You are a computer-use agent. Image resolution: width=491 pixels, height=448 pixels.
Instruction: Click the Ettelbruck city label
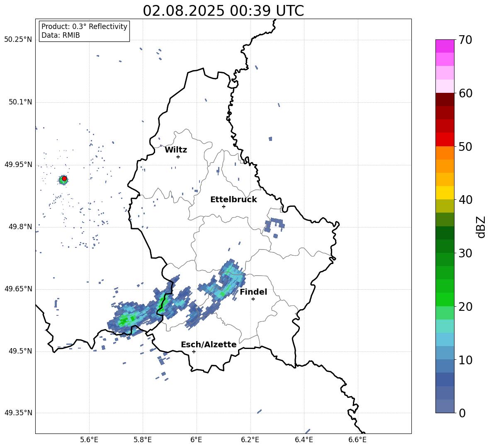click(233, 200)
